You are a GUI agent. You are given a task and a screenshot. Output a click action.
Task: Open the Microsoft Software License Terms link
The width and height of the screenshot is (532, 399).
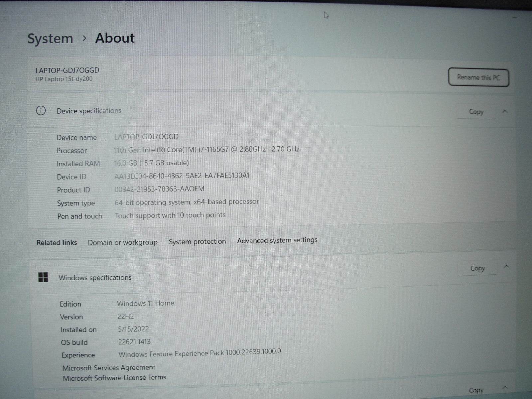tap(114, 378)
